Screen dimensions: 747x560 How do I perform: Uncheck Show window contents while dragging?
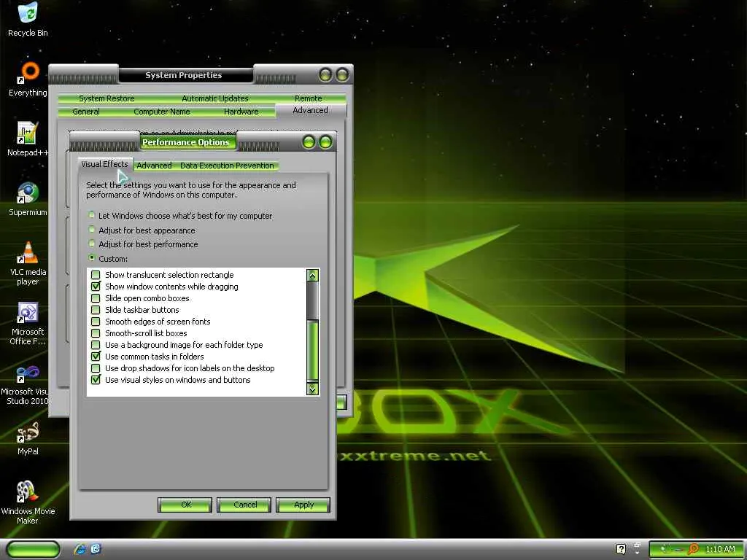coord(96,286)
